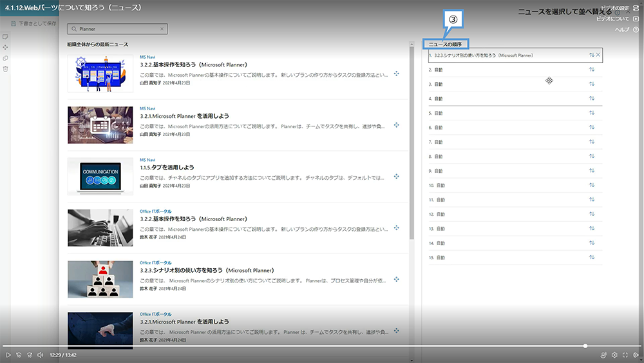644x363 pixels.
Task: Reorder slot 7 自動
Action: click(x=592, y=141)
